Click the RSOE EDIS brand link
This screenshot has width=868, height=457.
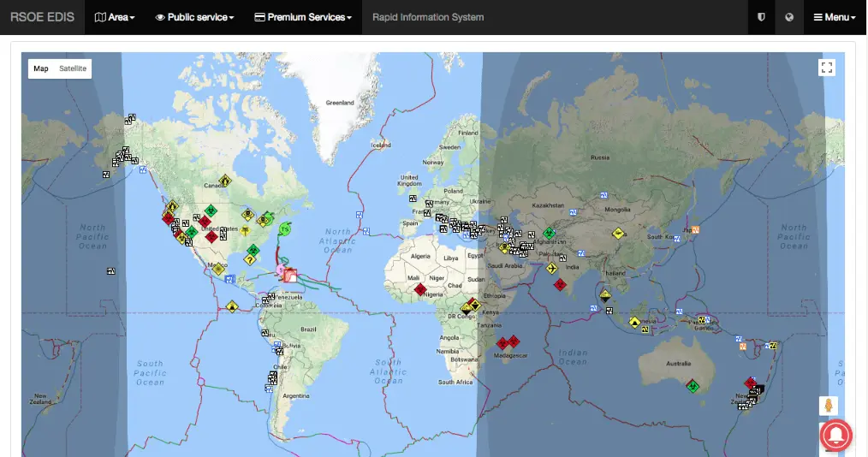42,17
